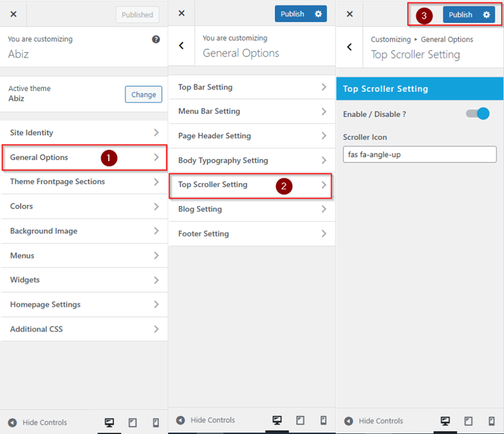This screenshot has height=434, width=504.
Task: Click the Publish button
Action: (460, 14)
